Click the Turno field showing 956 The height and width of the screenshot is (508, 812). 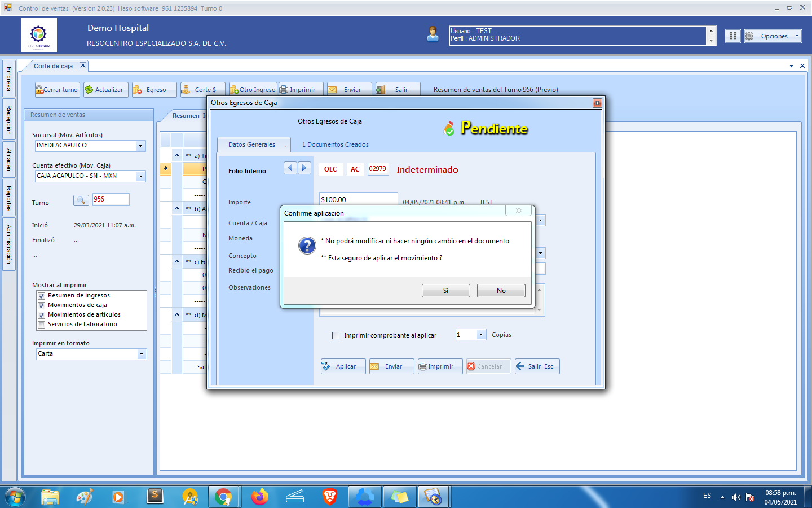111,199
